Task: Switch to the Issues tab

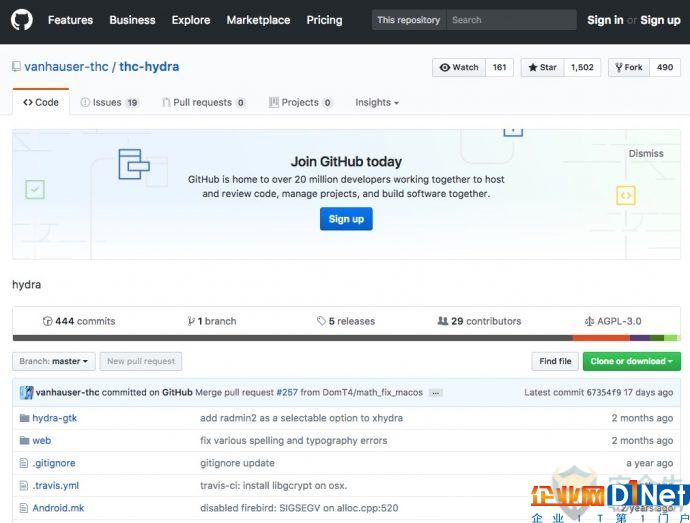Action: click(110, 103)
